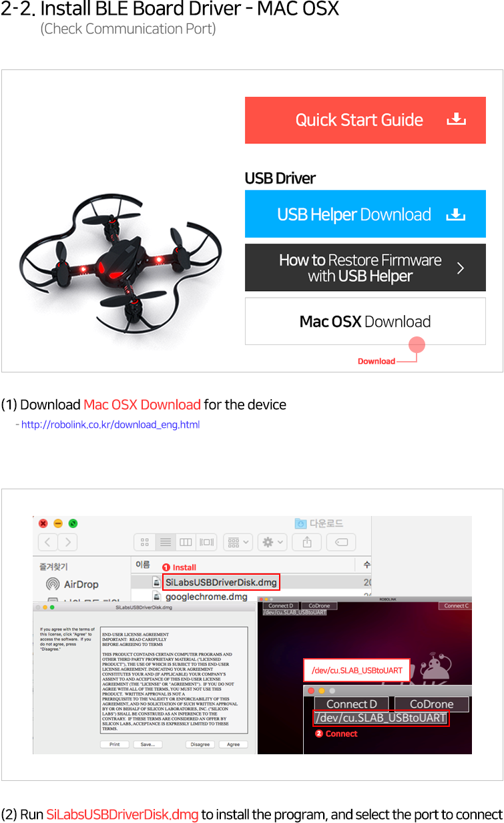Click the Finder share icon
The width and height of the screenshot is (504, 823).
click(307, 542)
